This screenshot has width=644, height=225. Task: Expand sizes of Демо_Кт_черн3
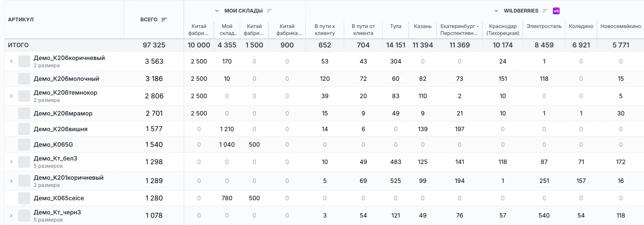(11, 215)
